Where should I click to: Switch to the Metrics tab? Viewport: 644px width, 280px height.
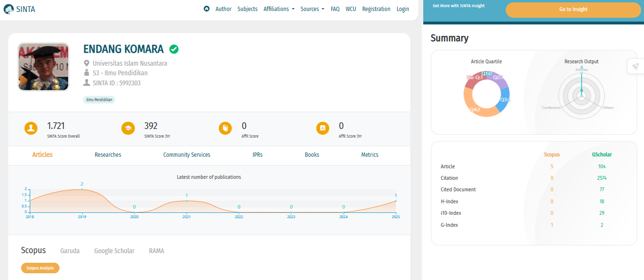[x=370, y=155]
